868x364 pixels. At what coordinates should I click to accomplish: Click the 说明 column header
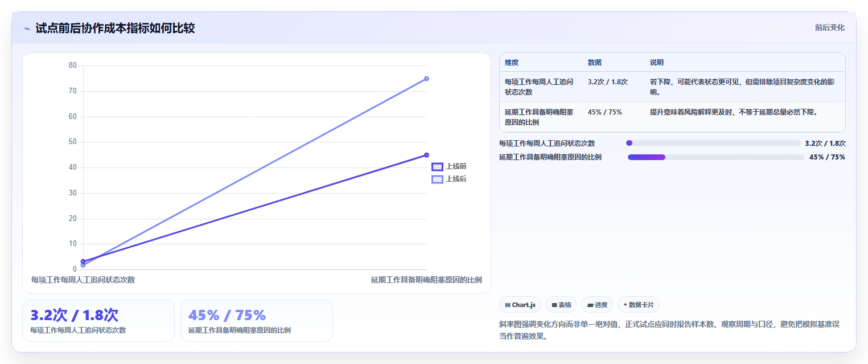pyautogui.click(x=657, y=63)
